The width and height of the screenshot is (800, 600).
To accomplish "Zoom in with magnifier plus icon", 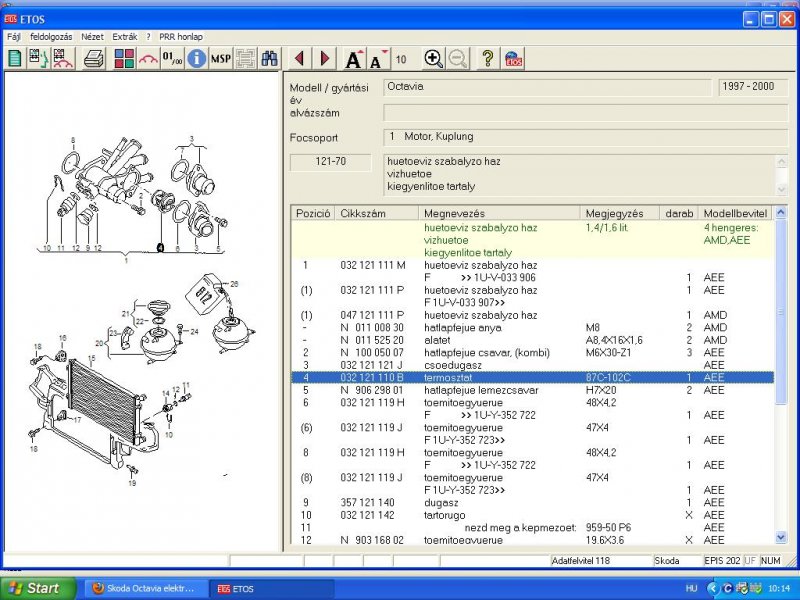I will click(434, 58).
